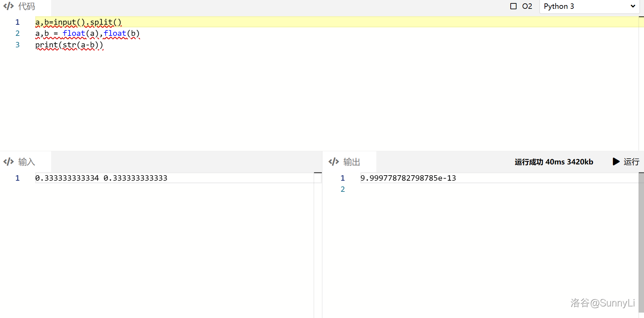Click code line print(str(a-b))
Screen dimensions: 644x318
[69, 45]
